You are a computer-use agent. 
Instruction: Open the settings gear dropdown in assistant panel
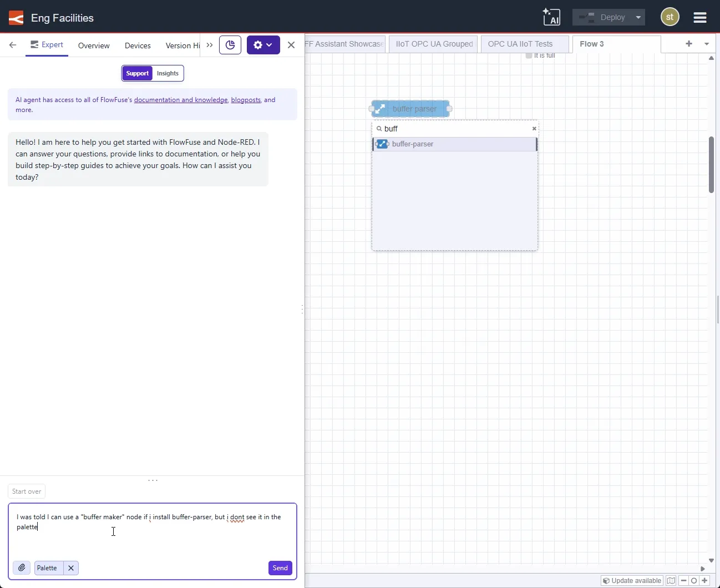pyautogui.click(x=263, y=45)
